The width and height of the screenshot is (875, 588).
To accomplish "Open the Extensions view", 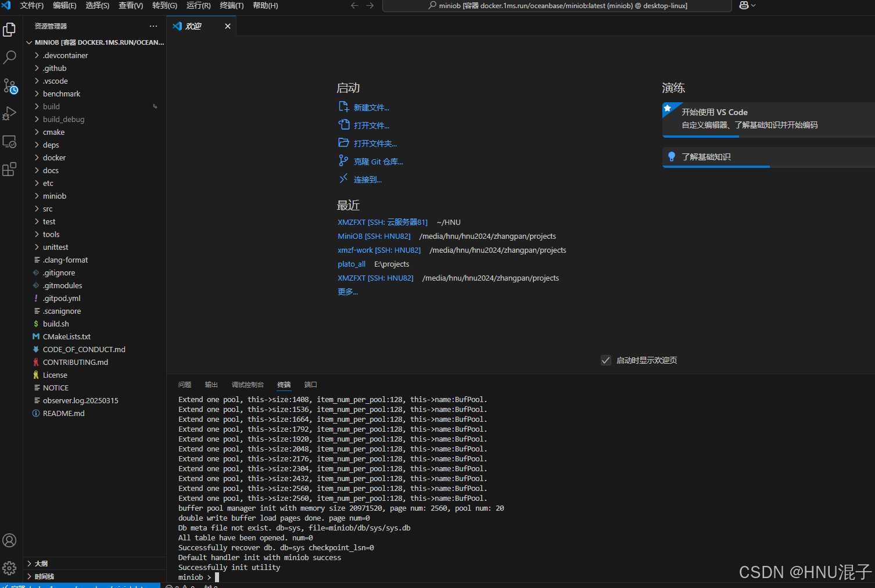I will tap(9, 169).
